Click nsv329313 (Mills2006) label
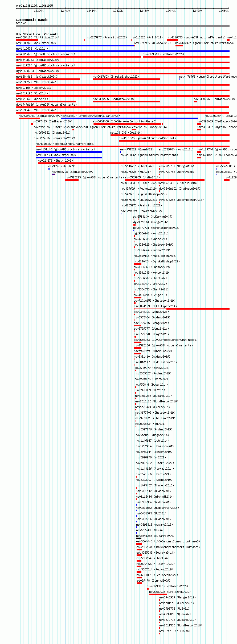The height and width of the screenshot is (644, 237). pos(176,631)
